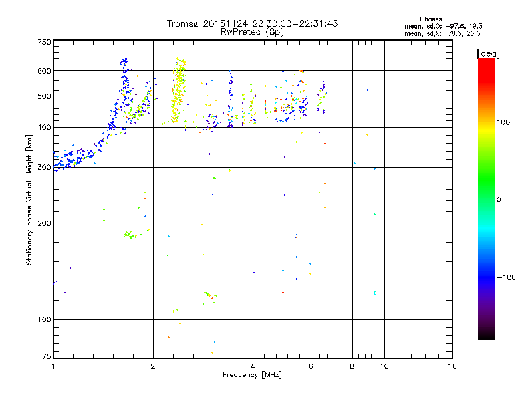Viewport: 532px width, 399px height.
Task: Click the 'Frequency [MHz]' axis title
Action: (252, 375)
